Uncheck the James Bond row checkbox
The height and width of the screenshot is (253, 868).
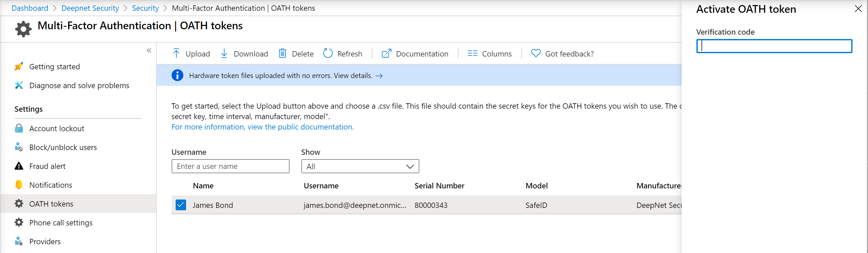pos(181,205)
